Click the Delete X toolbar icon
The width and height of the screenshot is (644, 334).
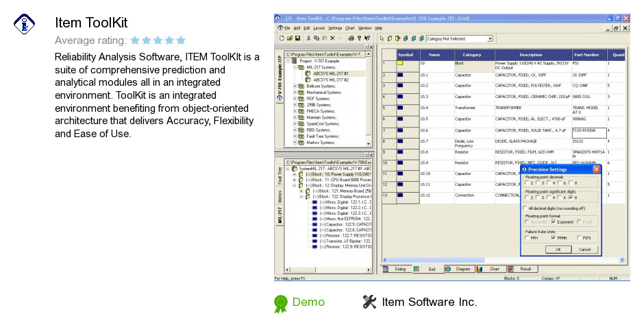click(x=333, y=38)
